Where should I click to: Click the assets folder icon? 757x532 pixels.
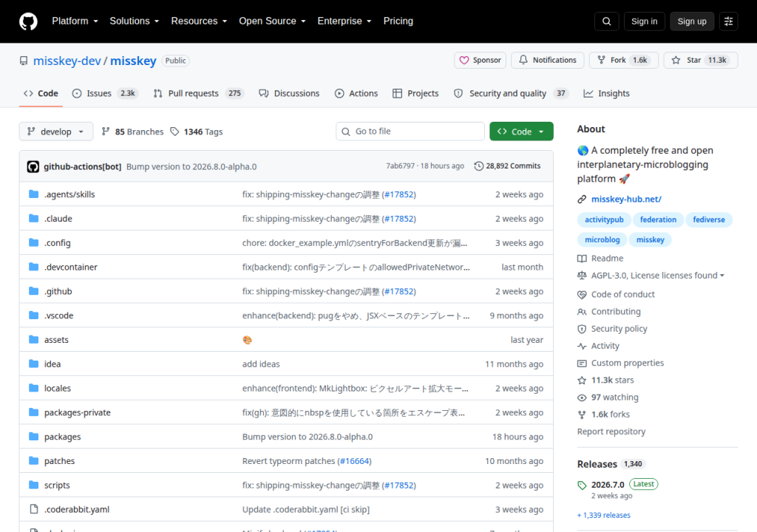coord(33,339)
